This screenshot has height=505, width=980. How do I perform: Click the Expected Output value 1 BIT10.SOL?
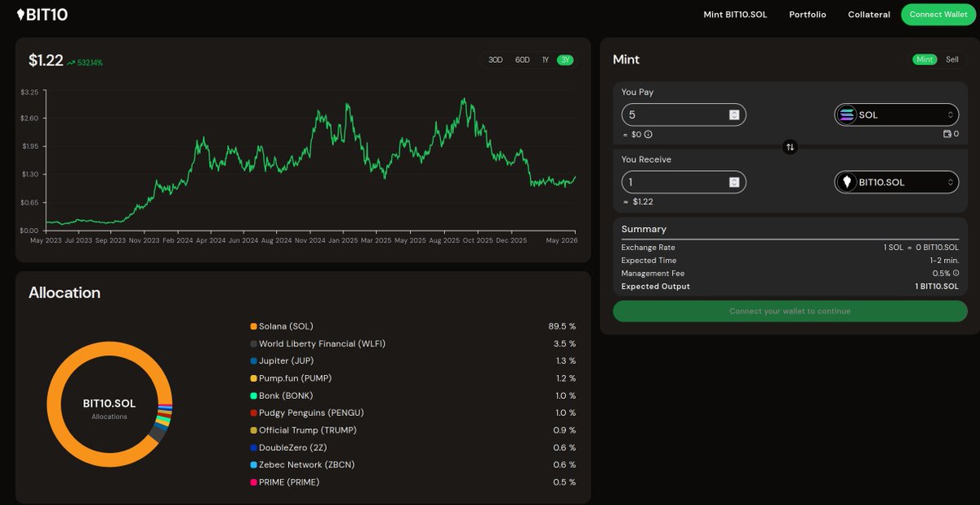pos(937,287)
